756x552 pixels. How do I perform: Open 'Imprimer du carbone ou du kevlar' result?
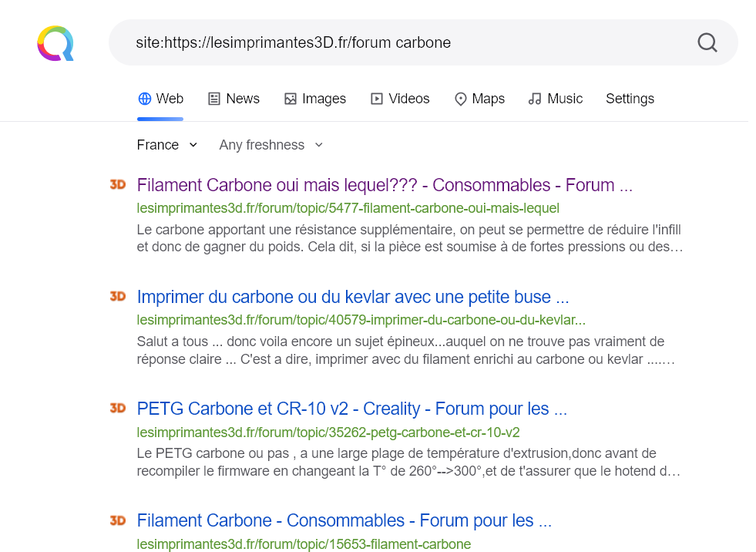[x=353, y=297]
